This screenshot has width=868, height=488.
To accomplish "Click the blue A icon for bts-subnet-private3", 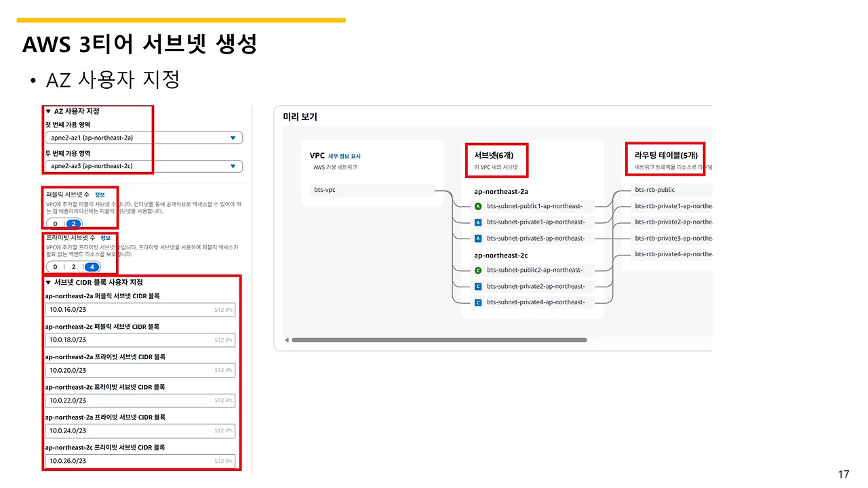I will [478, 238].
